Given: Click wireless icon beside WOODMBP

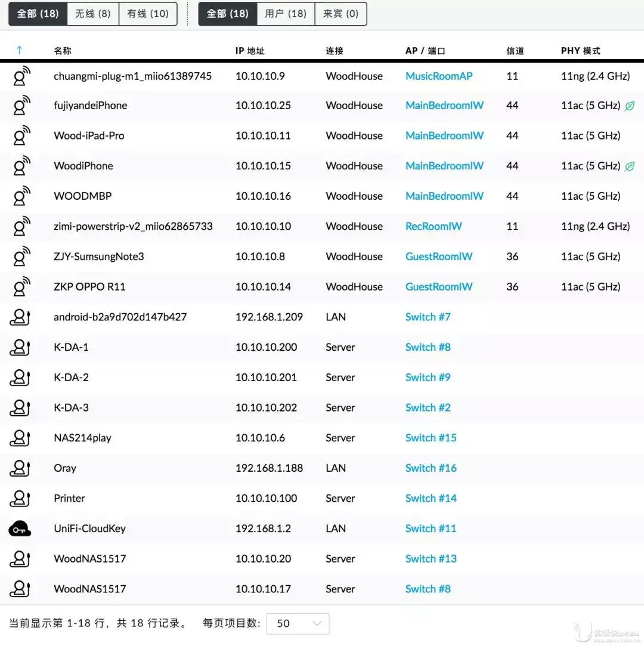Looking at the screenshot, I should tap(21, 196).
